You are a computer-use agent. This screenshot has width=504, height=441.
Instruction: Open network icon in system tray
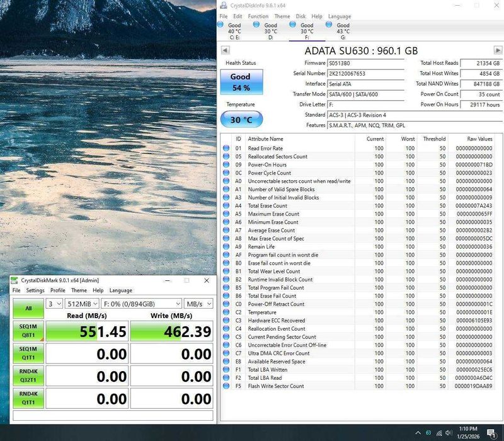[438, 433]
